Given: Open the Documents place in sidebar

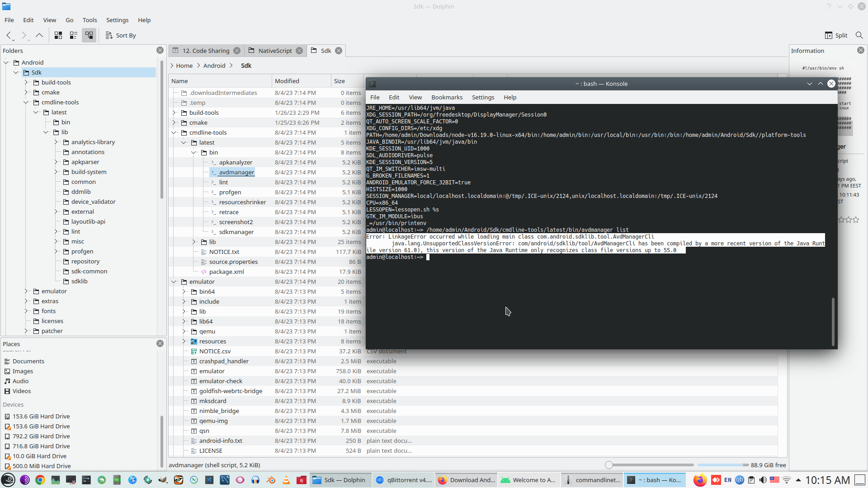Looking at the screenshot, I should (28, 361).
